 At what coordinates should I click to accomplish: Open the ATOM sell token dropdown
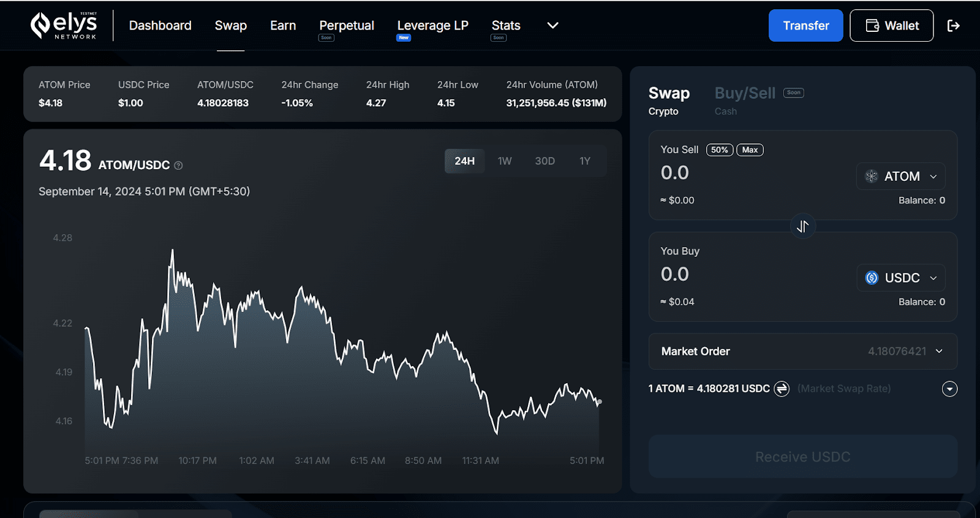[x=900, y=177]
